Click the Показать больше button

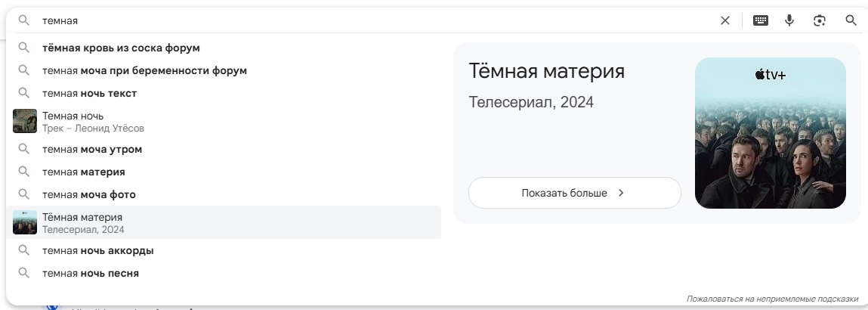click(575, 193)
